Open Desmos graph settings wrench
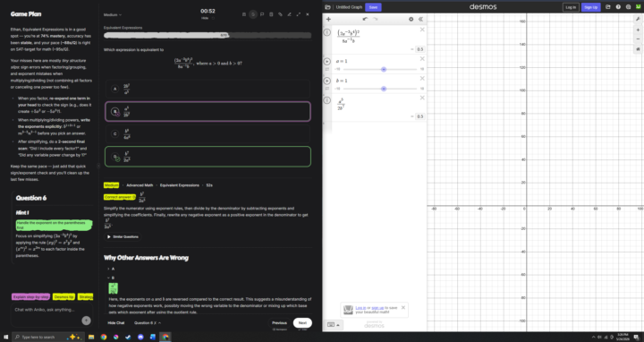This screenshot has width=644, height=342. point(638,19)
